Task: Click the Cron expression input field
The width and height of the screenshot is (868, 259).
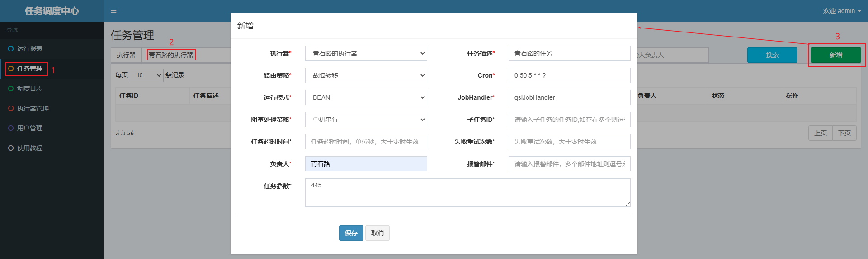Action: point(570,75)
